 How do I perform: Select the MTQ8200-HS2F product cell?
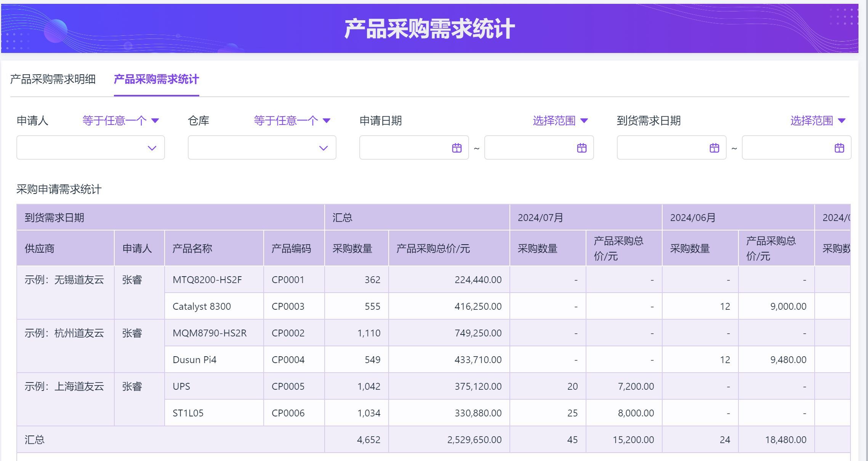pos(207,280)
